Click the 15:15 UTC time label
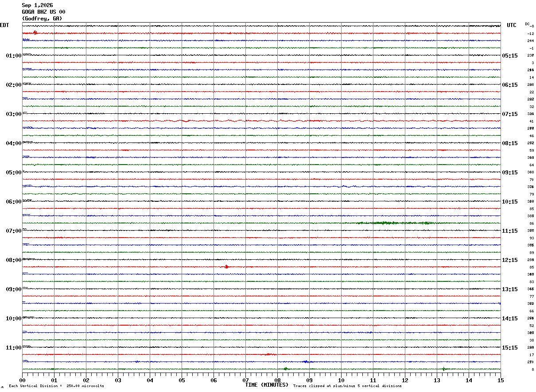This screenshot has width=536, height=392. 510,348
